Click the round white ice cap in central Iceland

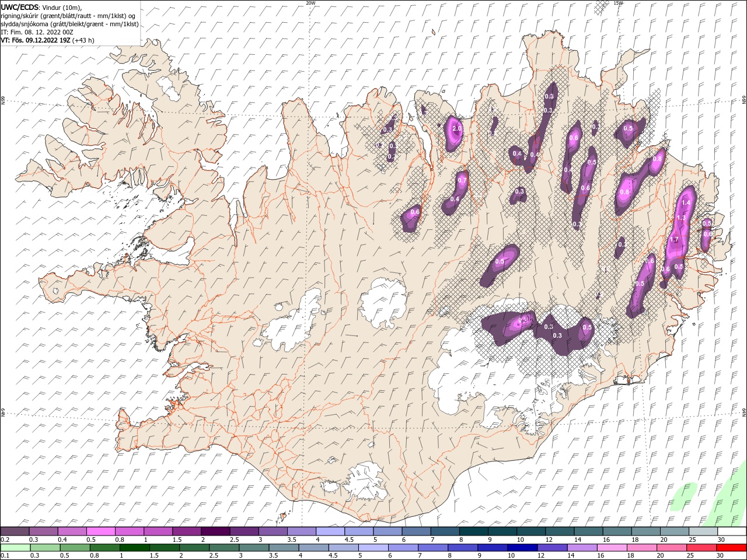coord(383,303)
